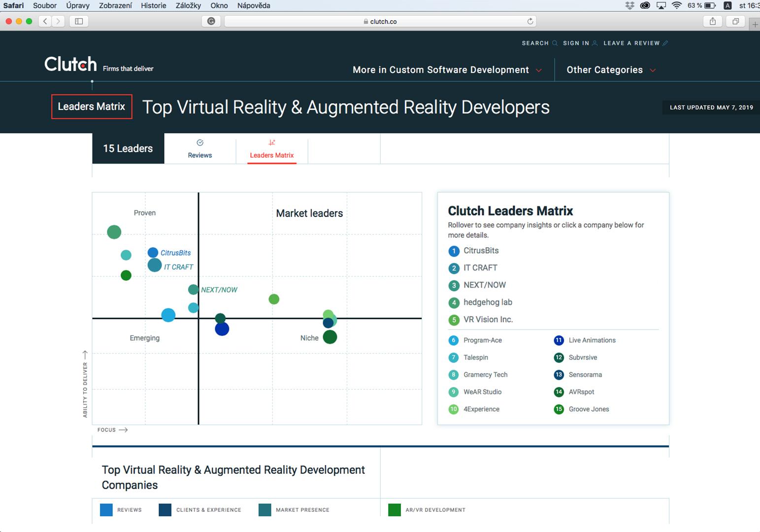Click the Clutch logo

click(x=70, y=64)
